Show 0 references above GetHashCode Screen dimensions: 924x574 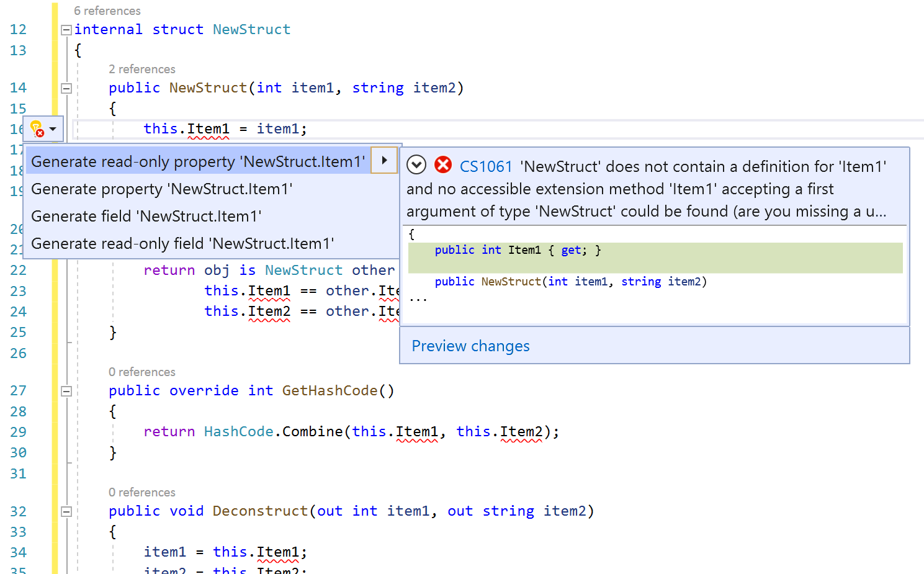(142, 372)
